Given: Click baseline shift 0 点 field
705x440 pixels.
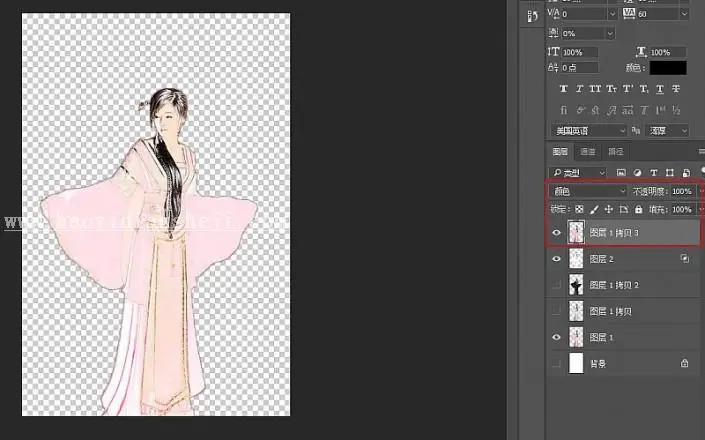Looking at the screenshot, I should (x=580, y=68).
